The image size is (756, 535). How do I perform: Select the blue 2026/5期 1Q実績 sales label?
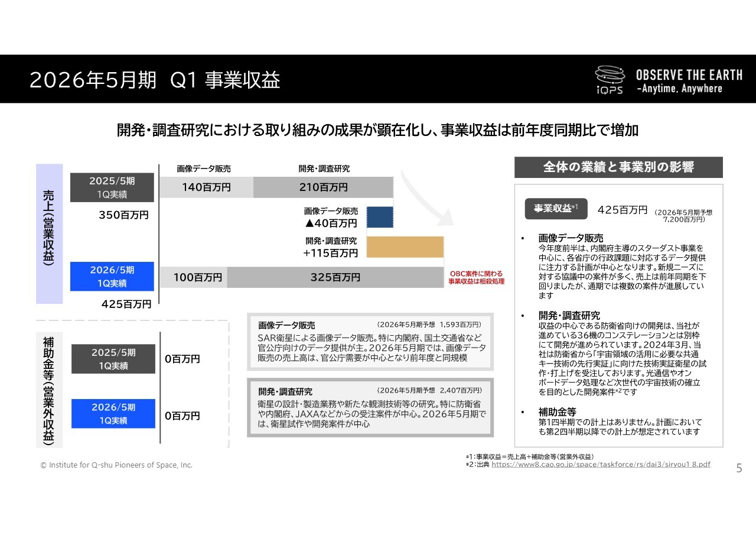[112, 277]
